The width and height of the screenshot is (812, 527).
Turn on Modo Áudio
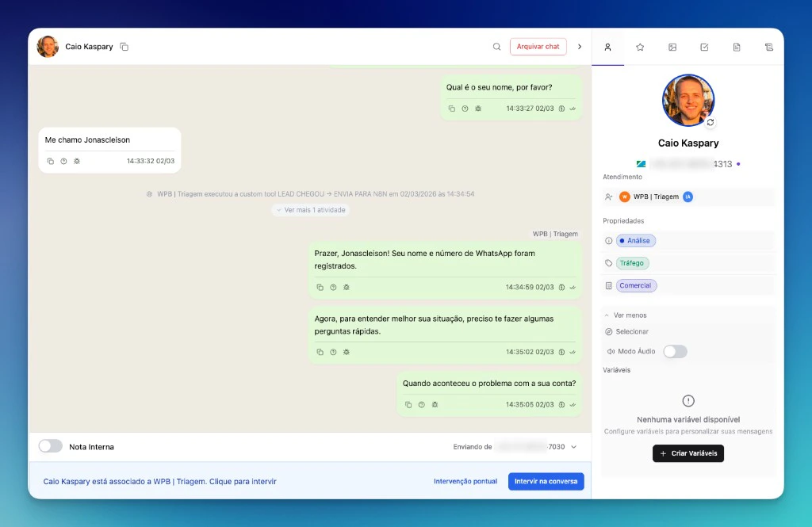pyautogui.click(x=675, y=351)
